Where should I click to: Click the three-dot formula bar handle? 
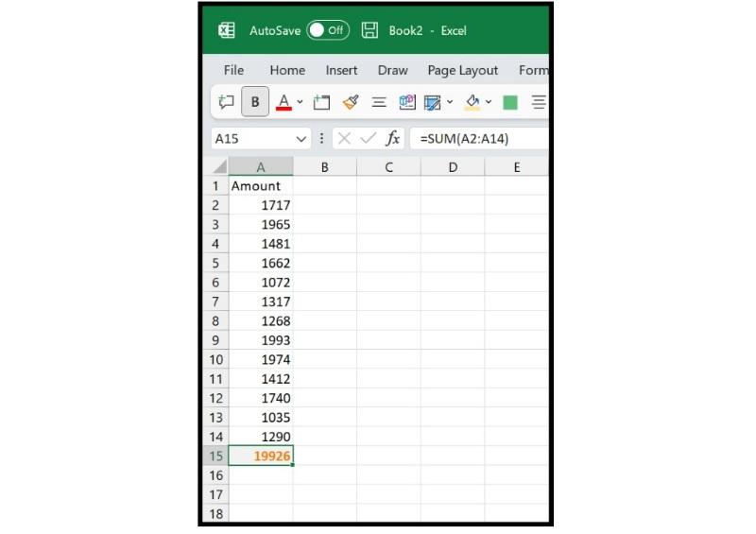321,139
